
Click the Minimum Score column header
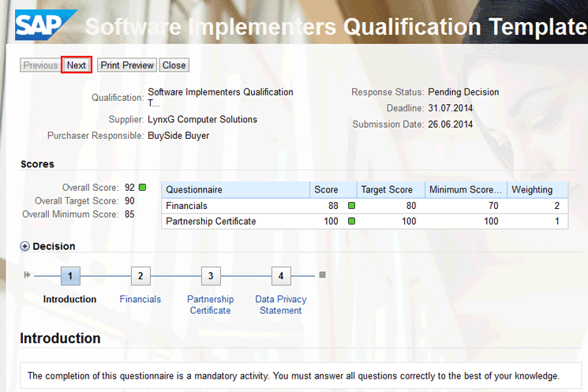coord(466,189)
